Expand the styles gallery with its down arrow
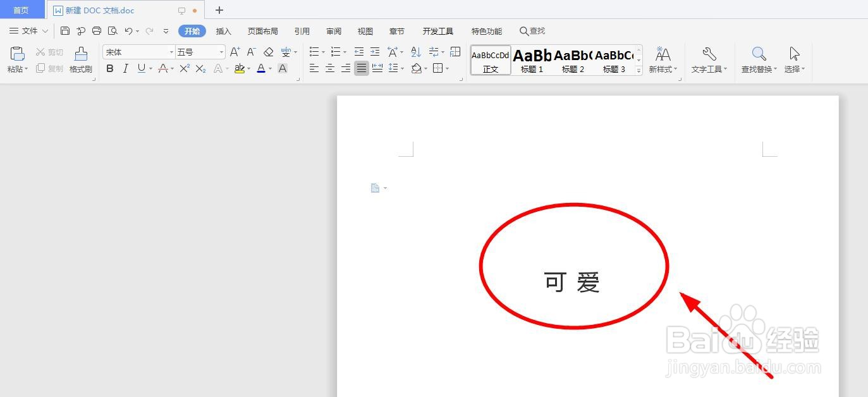Screen dimensions: 868x397 (638, 70)
